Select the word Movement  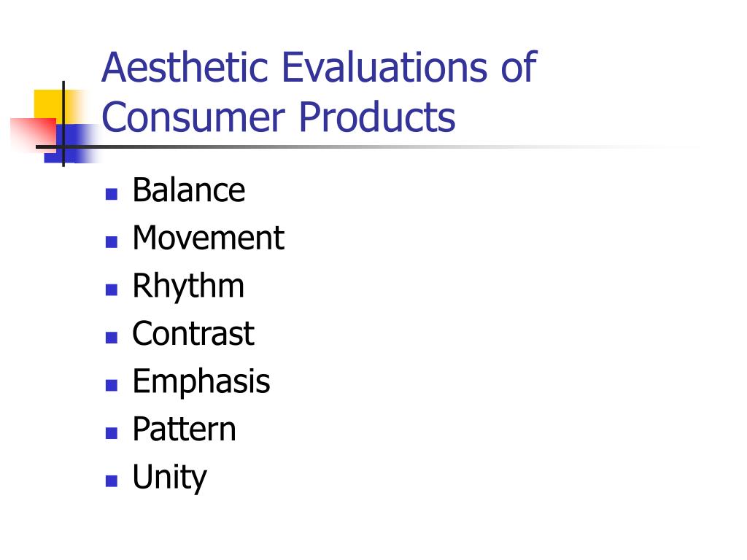pyautogui.click(x=209, y=238)
